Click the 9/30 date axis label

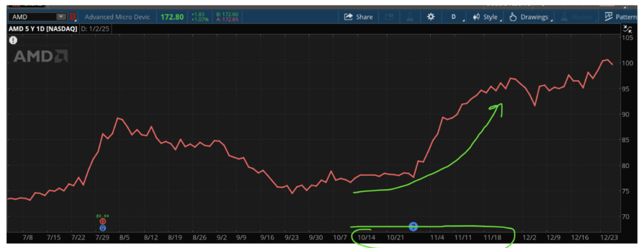[316, 238]
